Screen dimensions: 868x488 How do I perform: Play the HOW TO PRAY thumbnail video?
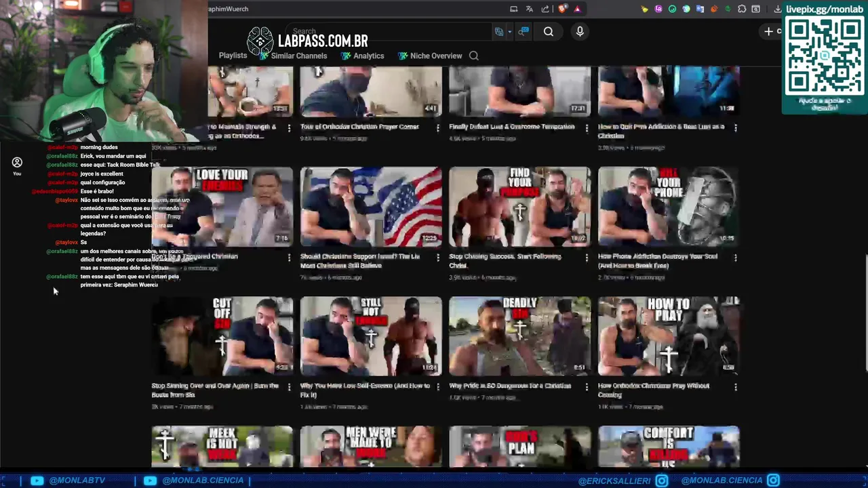669,336
